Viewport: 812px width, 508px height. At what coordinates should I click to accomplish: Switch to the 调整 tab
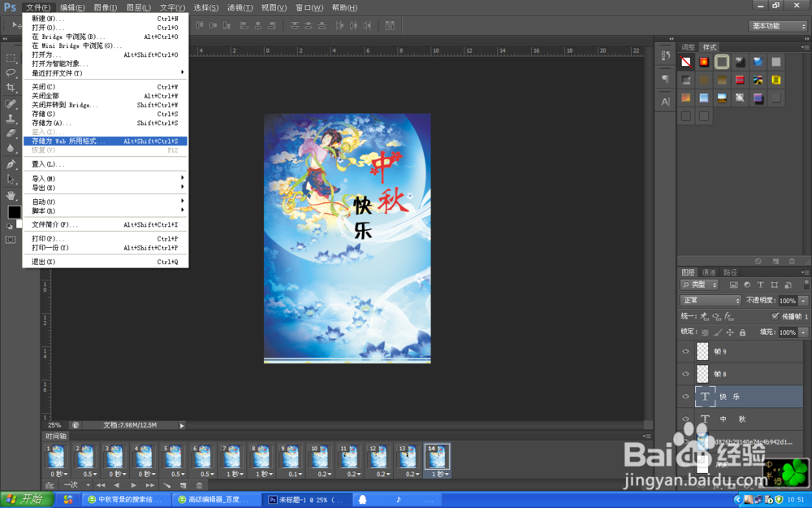[x=688, y=47]
